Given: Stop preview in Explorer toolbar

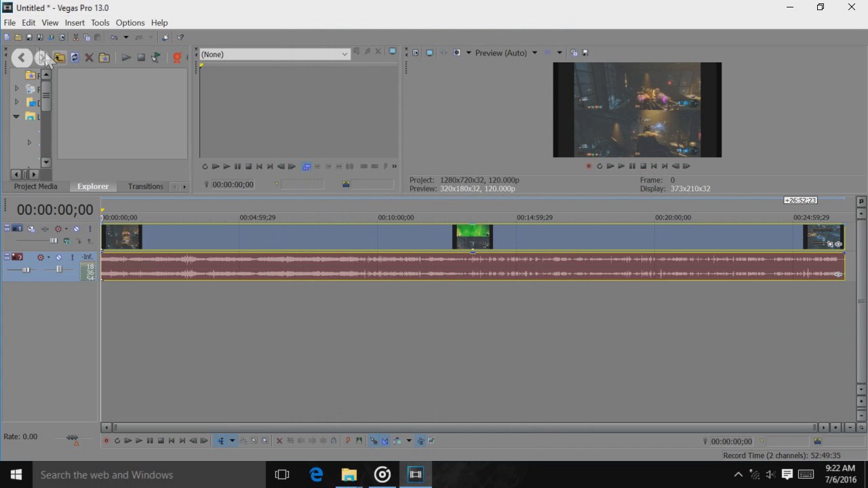Looking at the screenshot, I should (x=141, y=58).
